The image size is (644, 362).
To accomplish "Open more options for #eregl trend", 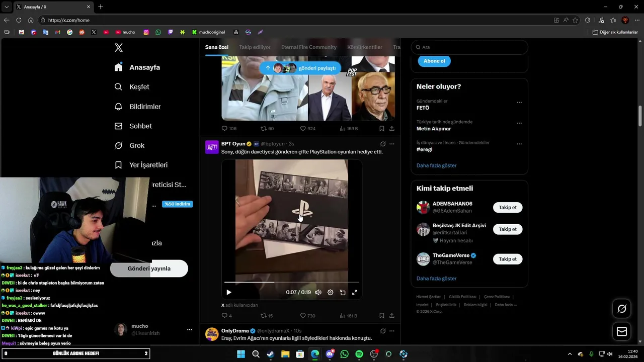I will [x=519, y=144].
